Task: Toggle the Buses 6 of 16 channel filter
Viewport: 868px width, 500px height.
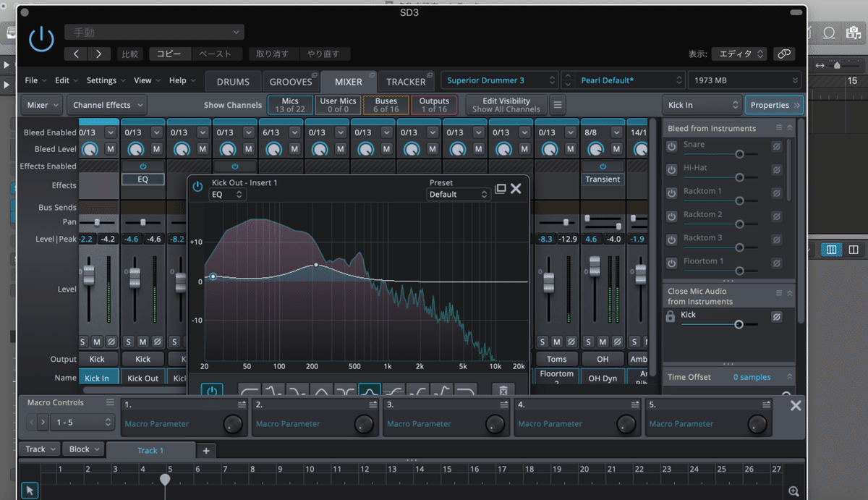Action: coord(386,105)
